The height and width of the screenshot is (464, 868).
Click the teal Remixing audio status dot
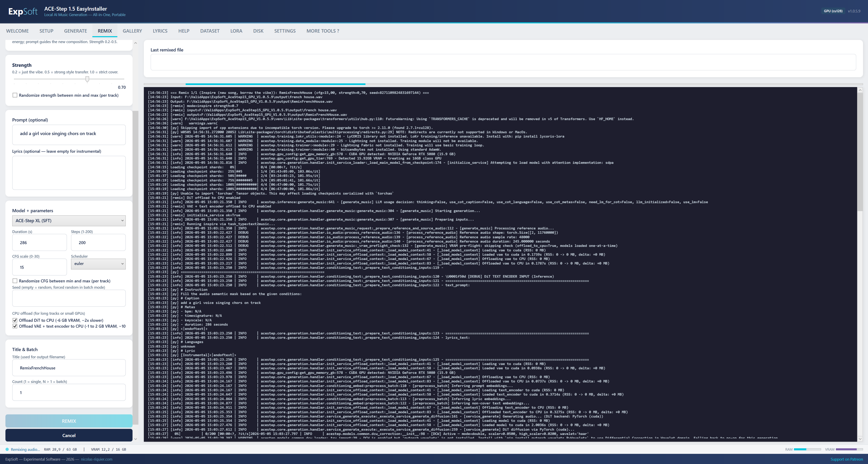(7, 449)
